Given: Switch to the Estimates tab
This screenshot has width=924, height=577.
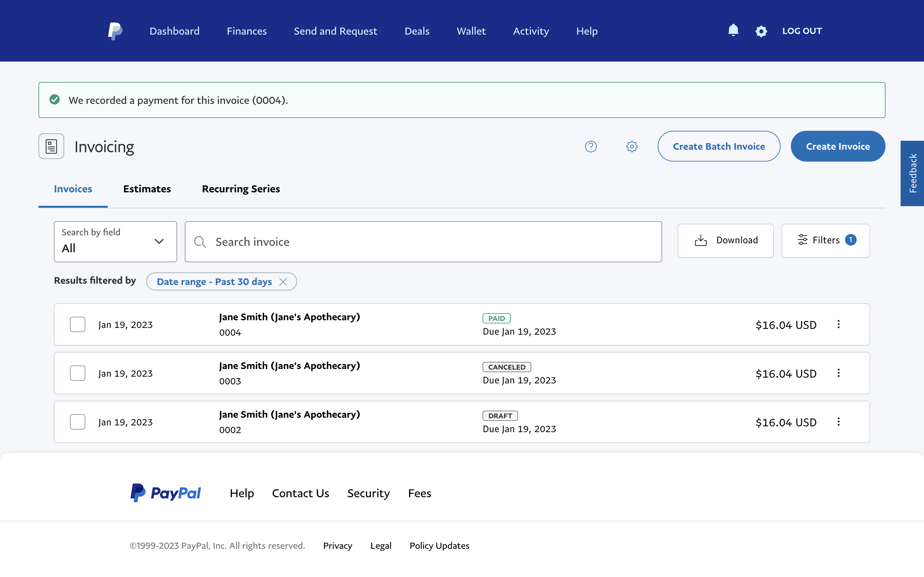Looking at the screenshot, I should tap(147, 189).
